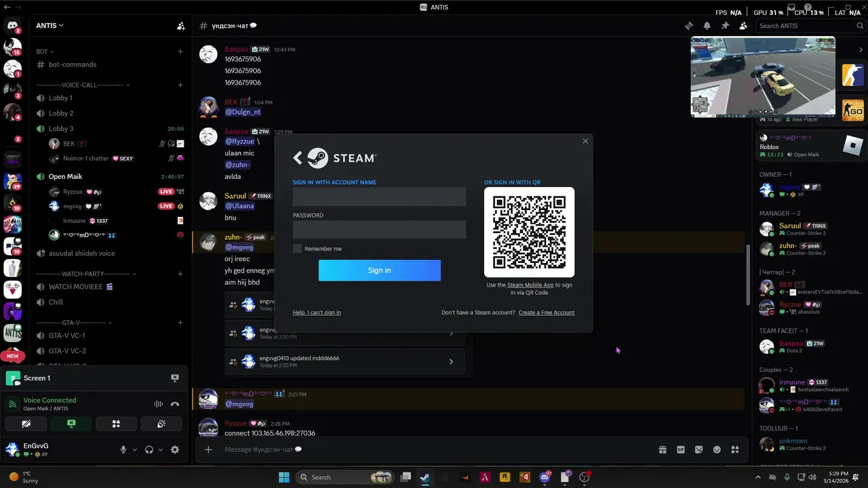Collapse the BOT channel category
The image size is (868, 488).
[45, 52]
